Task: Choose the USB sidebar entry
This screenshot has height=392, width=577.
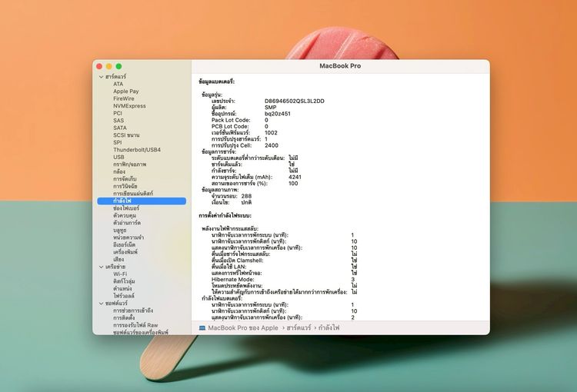Action: pos(118,157)
